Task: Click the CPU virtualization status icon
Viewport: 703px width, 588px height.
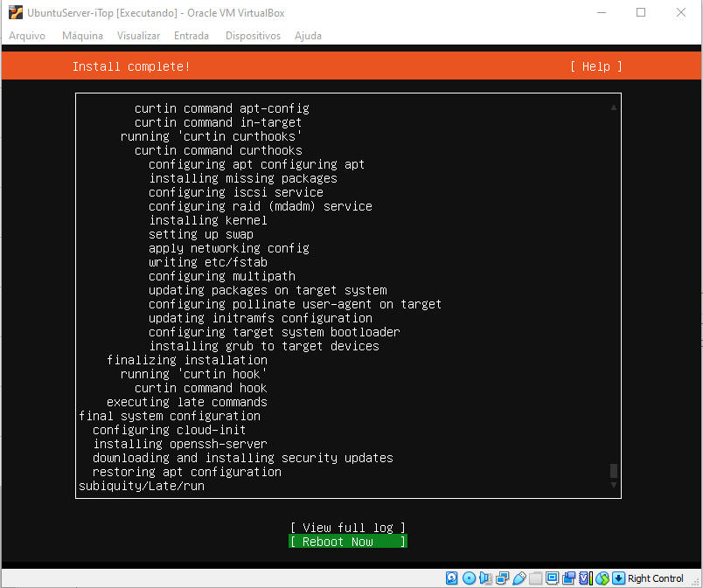Action: tap(586, 578)
